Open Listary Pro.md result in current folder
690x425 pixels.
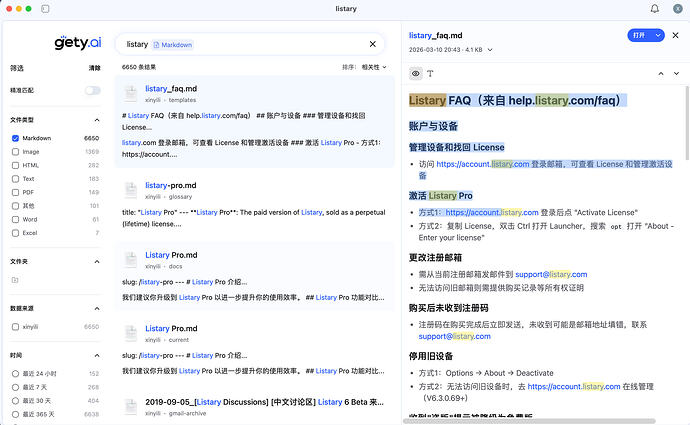[171, 328]
